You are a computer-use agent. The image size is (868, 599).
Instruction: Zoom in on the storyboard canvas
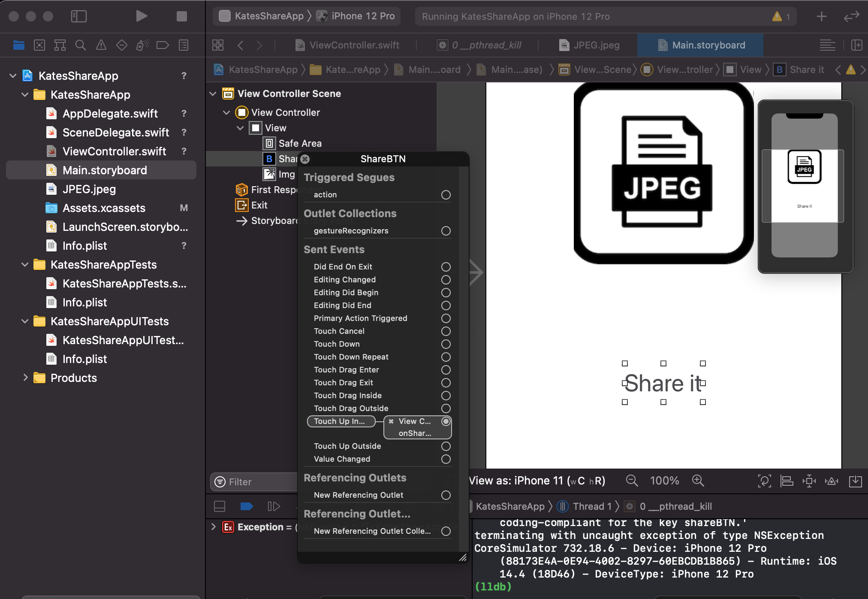(x=698, y=481)
